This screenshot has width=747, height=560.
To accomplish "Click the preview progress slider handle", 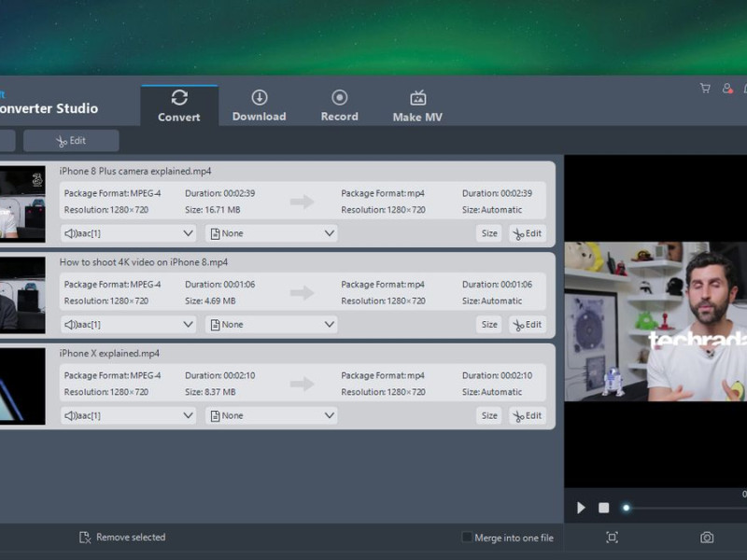I will (626, 508).
